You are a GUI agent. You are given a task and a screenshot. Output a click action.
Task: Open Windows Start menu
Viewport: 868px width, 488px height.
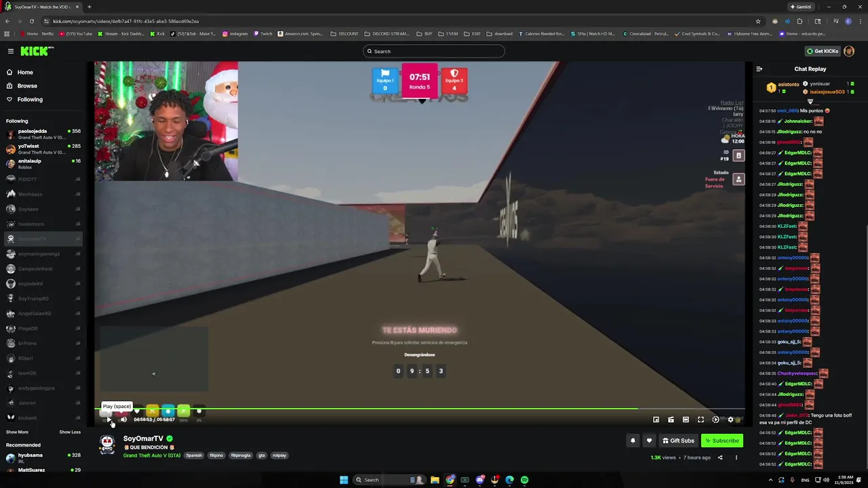pyautogui.click(x=344, y=480)
